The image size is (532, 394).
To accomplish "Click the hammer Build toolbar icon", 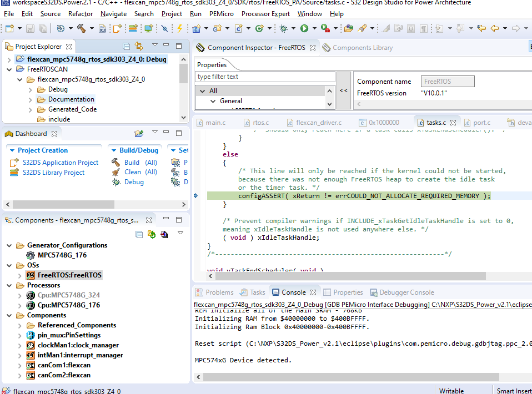I will [x=81, y=28].
